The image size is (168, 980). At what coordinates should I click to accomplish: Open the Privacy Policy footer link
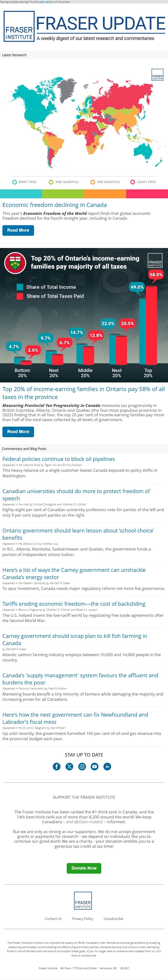(83, 919)
